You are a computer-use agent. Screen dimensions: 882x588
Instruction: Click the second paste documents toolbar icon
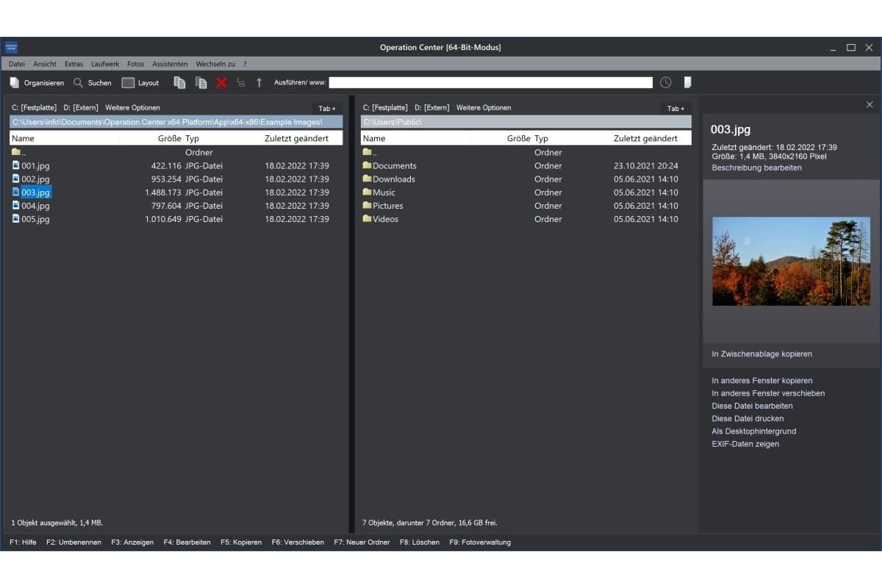click(x=201, y=83)
